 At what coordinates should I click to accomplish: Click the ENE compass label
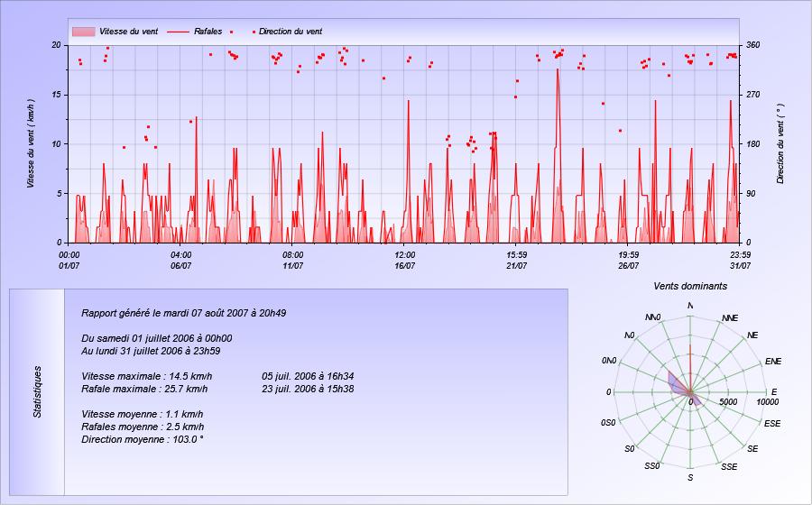click(772, 361)
